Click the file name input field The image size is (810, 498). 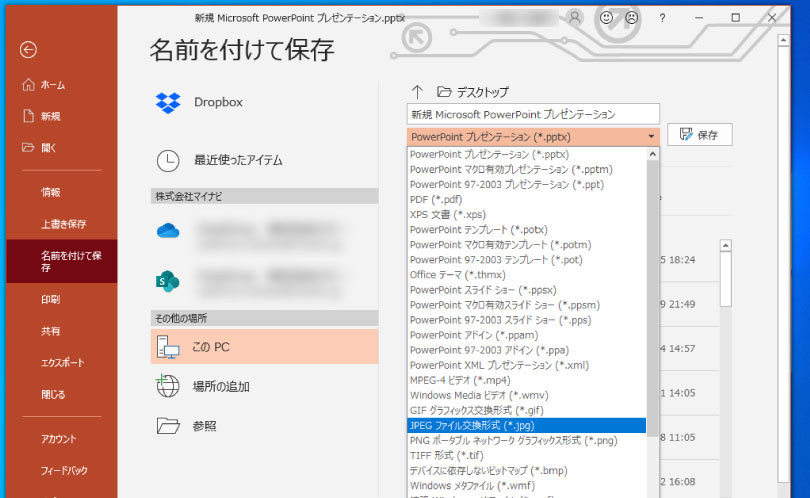coord(533,114)
